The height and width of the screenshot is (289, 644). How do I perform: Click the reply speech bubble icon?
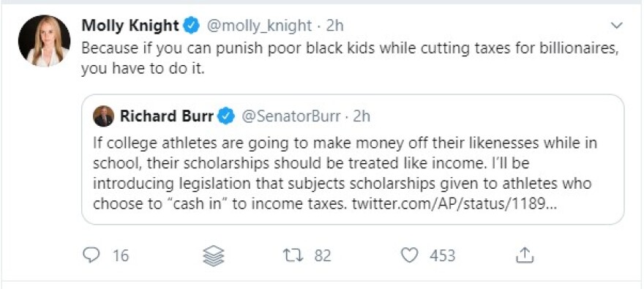coord(90,255)
